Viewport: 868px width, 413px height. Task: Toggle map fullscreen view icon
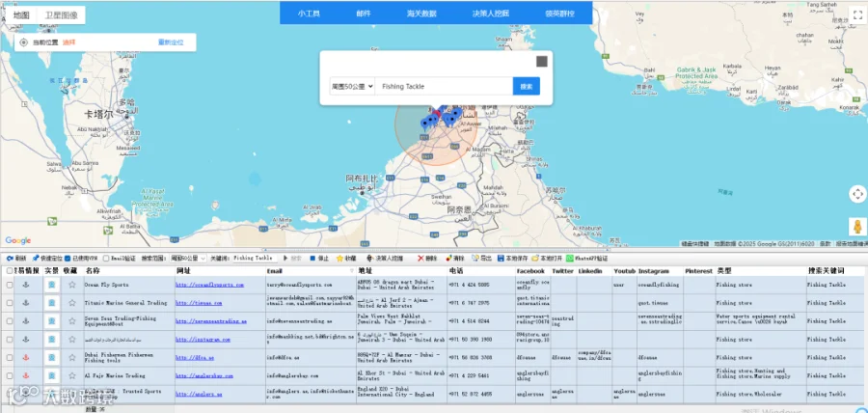point(857,13)
